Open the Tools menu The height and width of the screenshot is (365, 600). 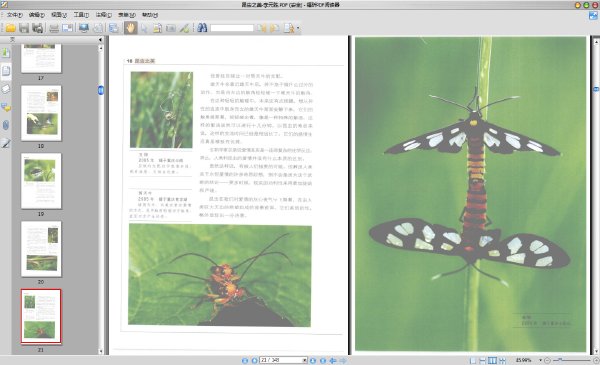point(81,15)
